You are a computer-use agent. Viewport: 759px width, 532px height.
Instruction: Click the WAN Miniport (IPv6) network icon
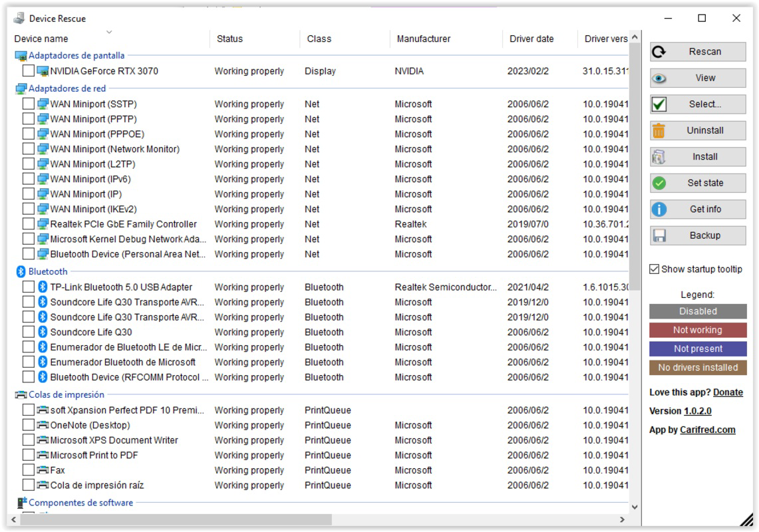43,179
